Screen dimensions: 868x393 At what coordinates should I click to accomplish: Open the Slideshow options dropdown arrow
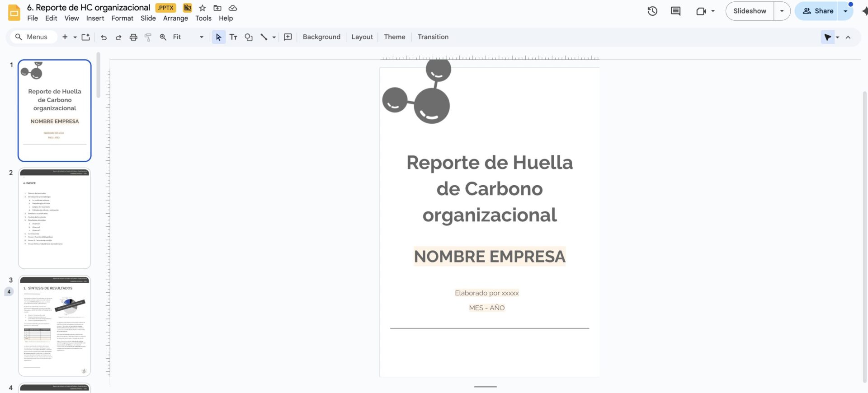point(782,11)
